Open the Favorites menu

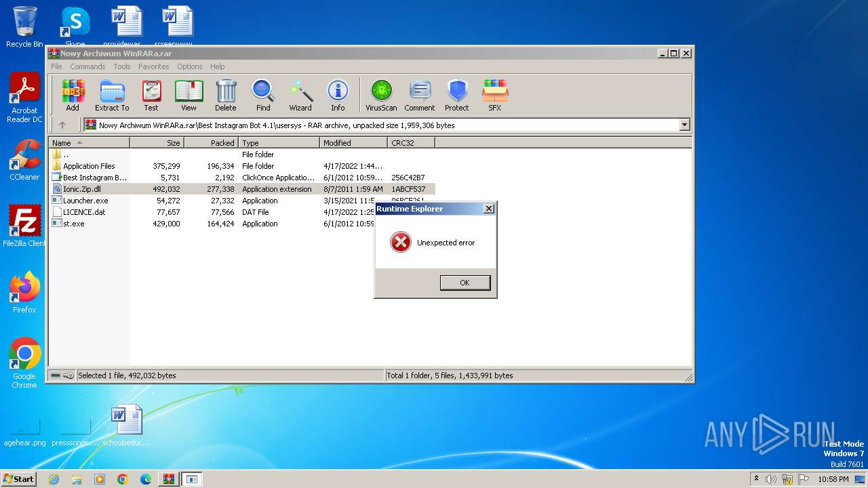coord(154,66)
